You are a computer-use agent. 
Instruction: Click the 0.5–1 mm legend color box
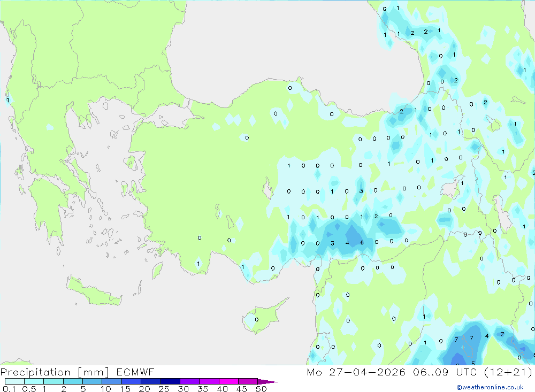(x=34, y=381)
